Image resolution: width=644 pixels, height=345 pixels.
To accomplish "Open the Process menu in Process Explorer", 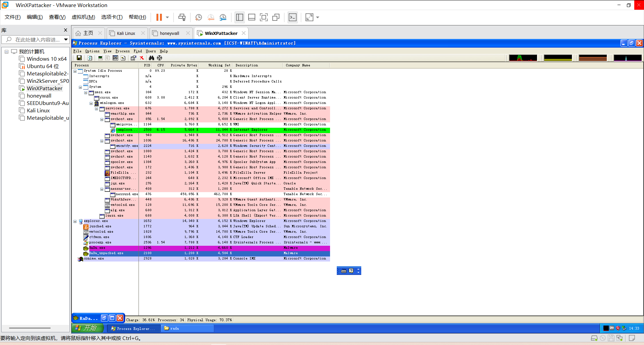I will 122,51.
